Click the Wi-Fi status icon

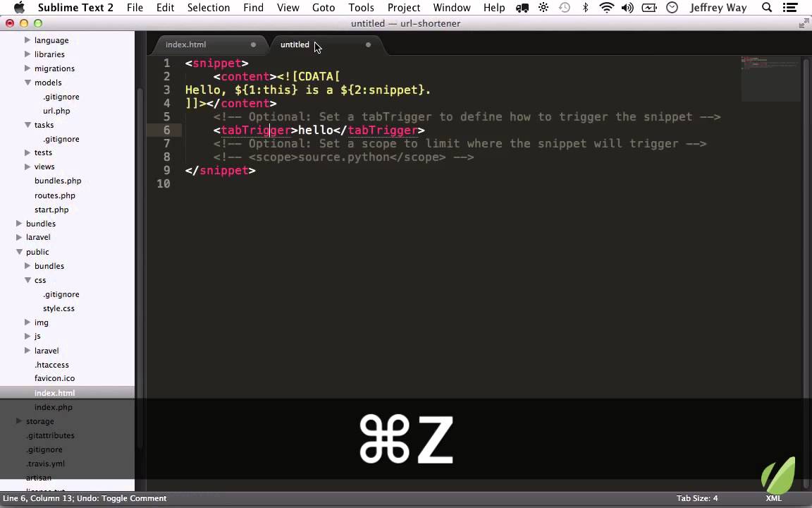click(606, 8)
